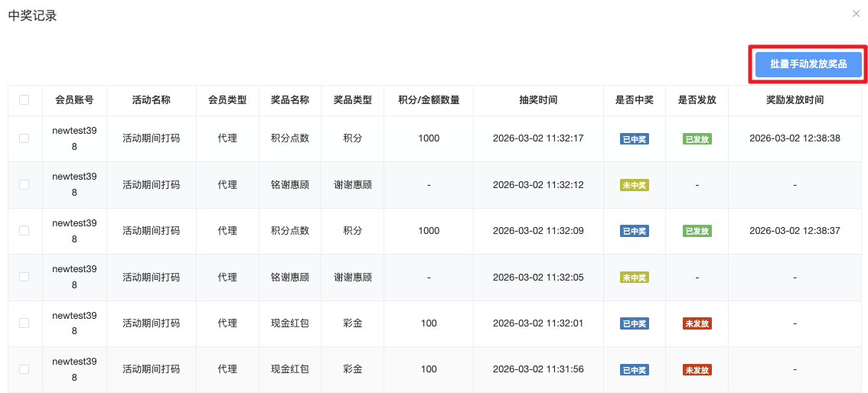Image resolution: width=868 pixels, height=393 pixels.
Task: Click the payout time 2026-03-02 12:38:38 cell
Action: (x=795, y=138)
